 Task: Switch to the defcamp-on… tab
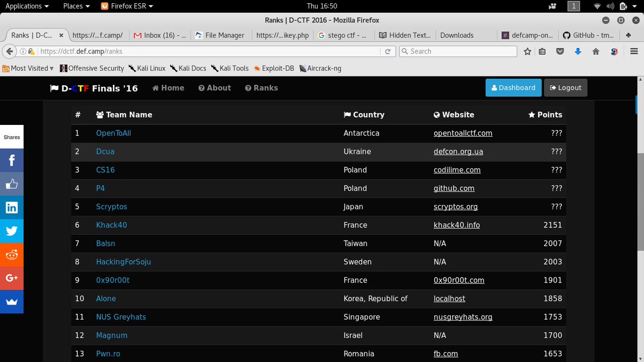(527, 35)
